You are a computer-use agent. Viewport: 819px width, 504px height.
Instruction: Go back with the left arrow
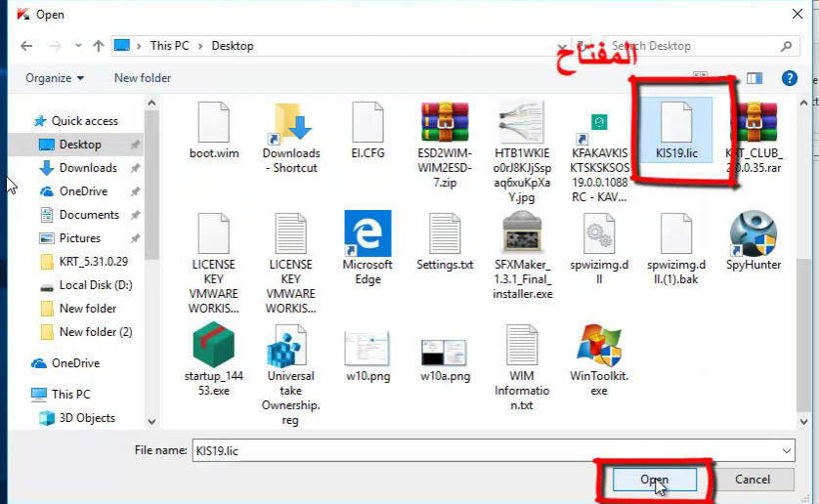(26, 46)
